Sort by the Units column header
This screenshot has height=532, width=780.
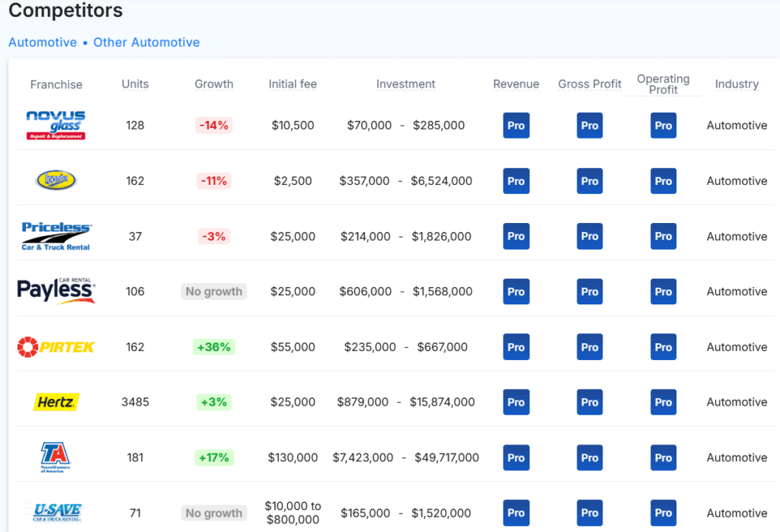[x=136, y=84]
